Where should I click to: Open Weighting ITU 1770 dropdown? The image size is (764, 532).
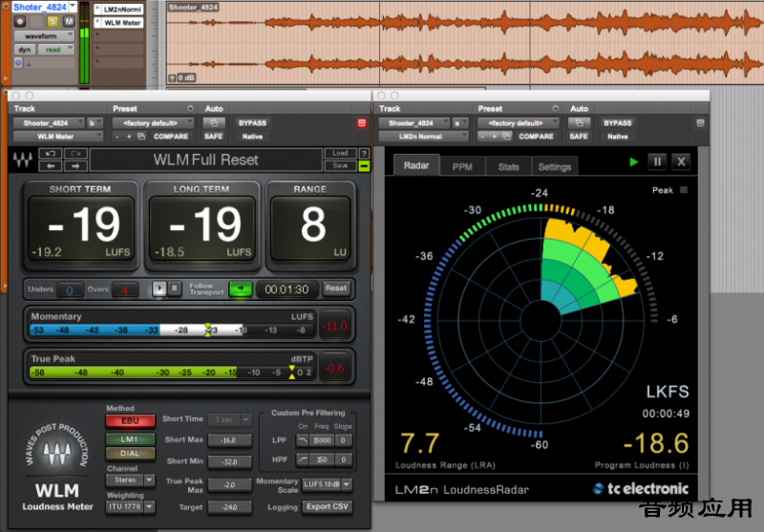coord(131,506)
